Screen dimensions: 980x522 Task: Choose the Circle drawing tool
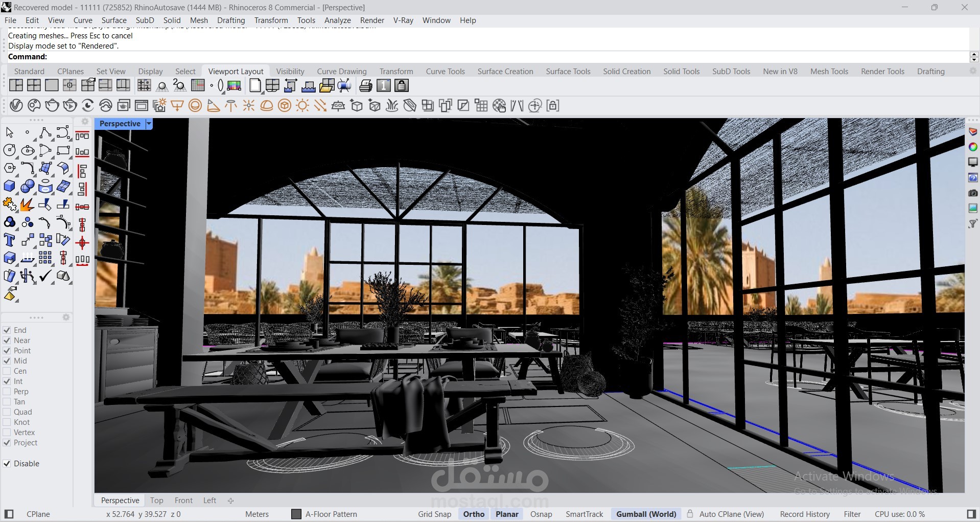tap(9, 150)
